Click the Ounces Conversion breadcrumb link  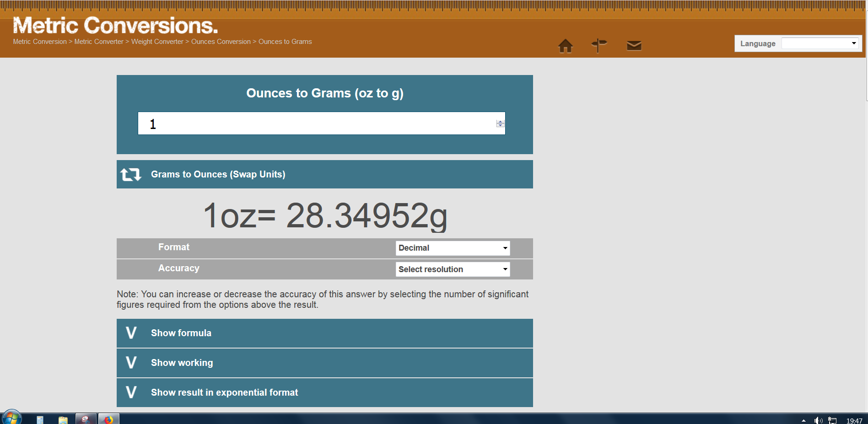click(221, 42)
